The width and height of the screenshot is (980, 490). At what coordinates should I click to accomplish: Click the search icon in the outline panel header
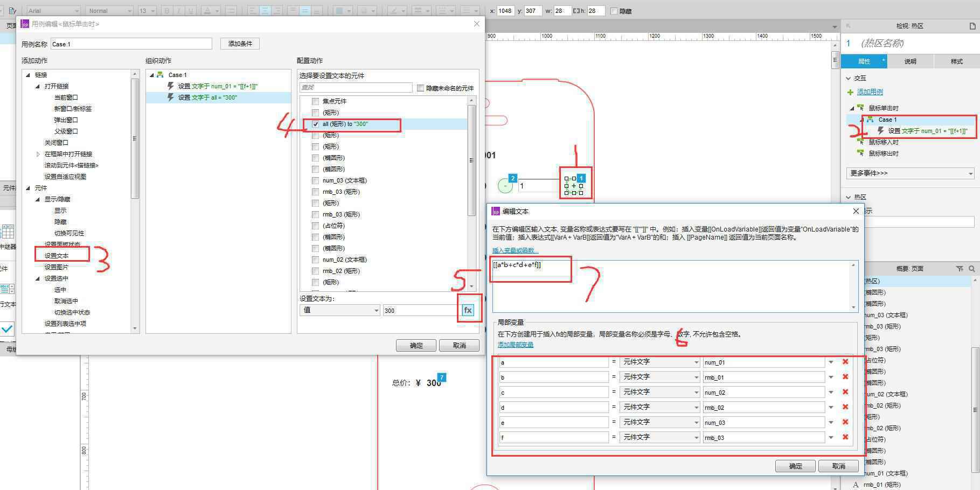click(972, 268)
